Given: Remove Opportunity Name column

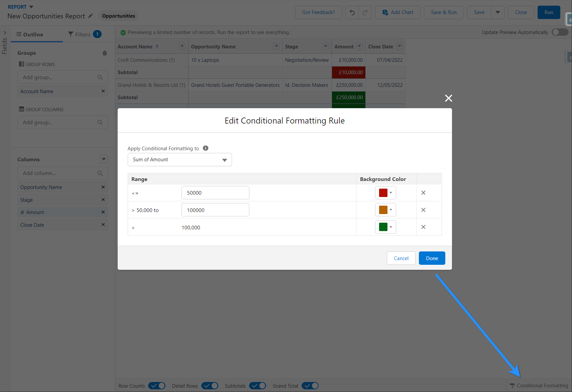Looking at the screenshot, I should [103, 187].
